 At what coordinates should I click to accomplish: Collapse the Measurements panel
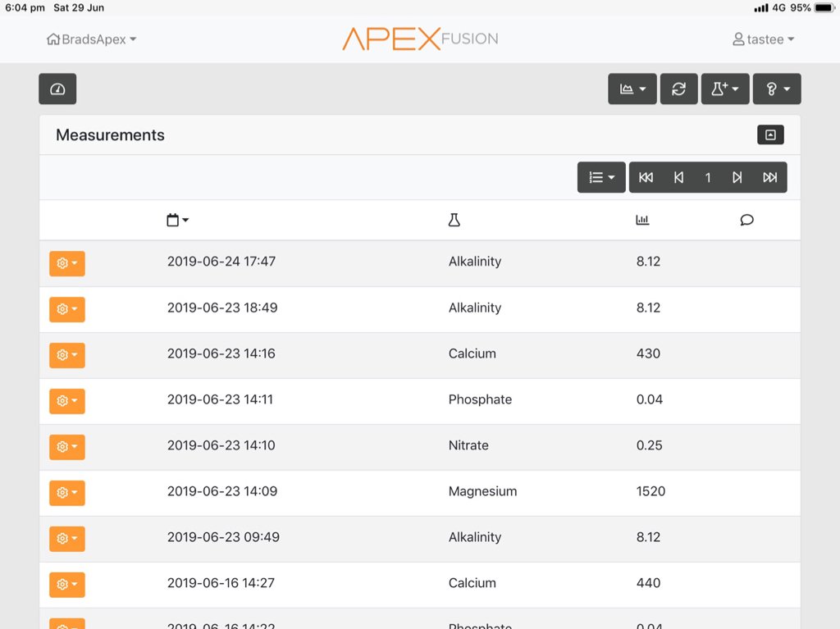(x=770, y=135)
